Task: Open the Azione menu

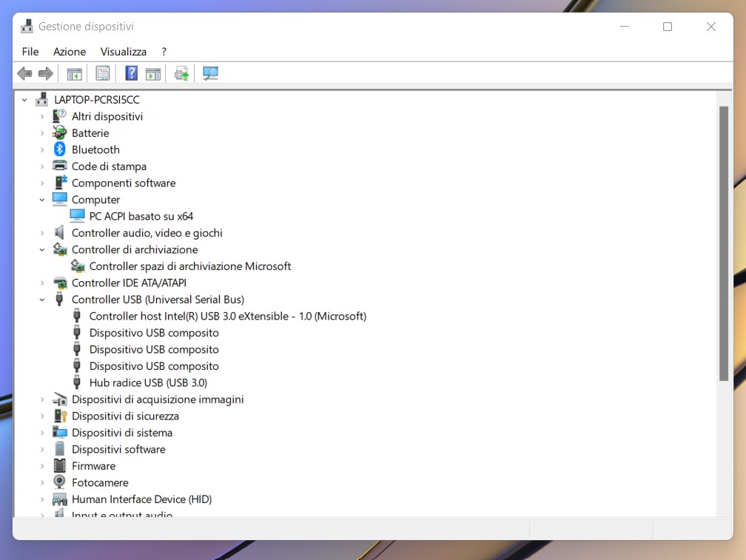Action: coord(70,51)
